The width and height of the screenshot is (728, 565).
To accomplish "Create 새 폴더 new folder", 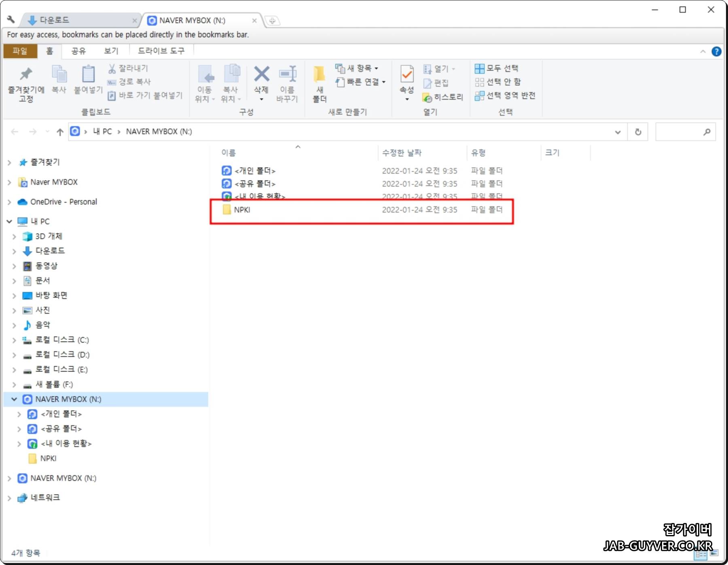I will point(320,84).
